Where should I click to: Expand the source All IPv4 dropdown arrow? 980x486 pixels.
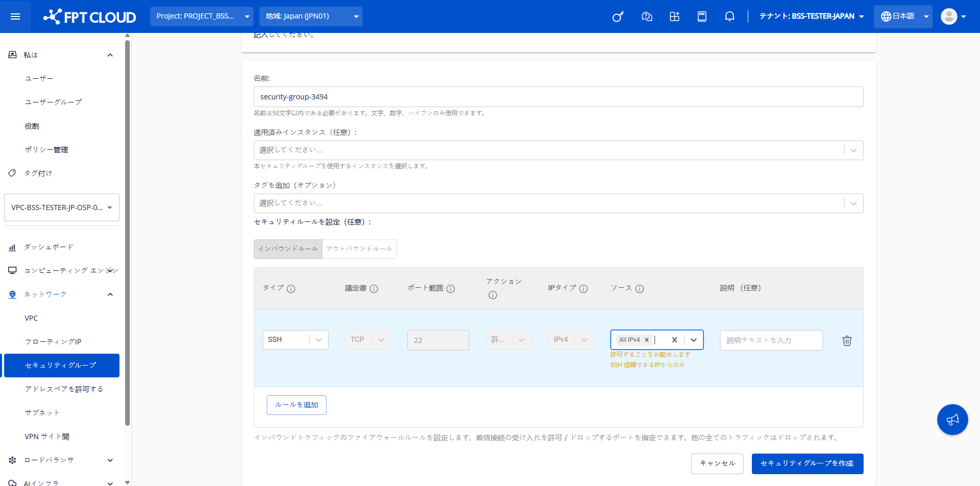click(694, 340)
